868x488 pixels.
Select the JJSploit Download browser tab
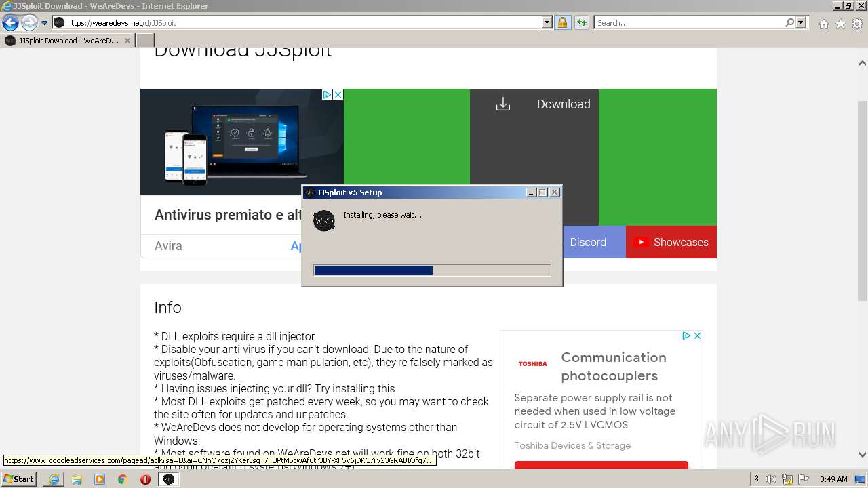point(68,41)
